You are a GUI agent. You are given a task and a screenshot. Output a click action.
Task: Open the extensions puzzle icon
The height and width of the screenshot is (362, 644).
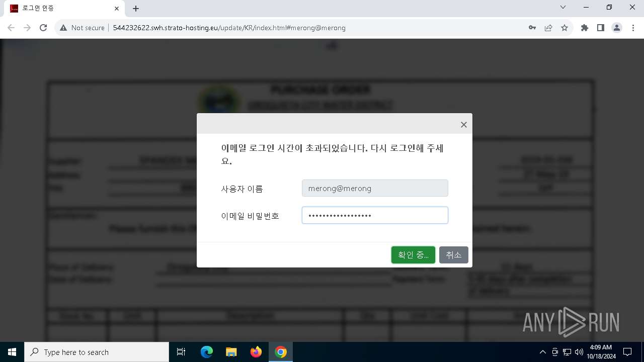coord(585,28)
